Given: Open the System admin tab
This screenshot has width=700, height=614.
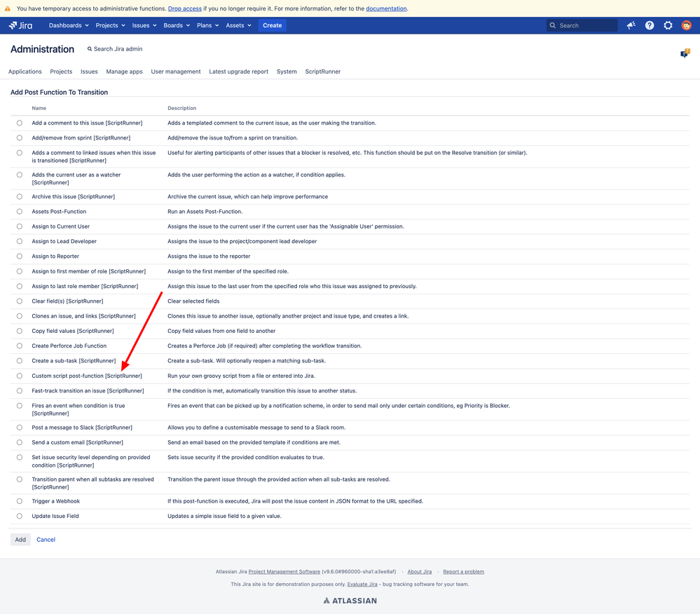Looking at the screenshot, I should 287,71.
